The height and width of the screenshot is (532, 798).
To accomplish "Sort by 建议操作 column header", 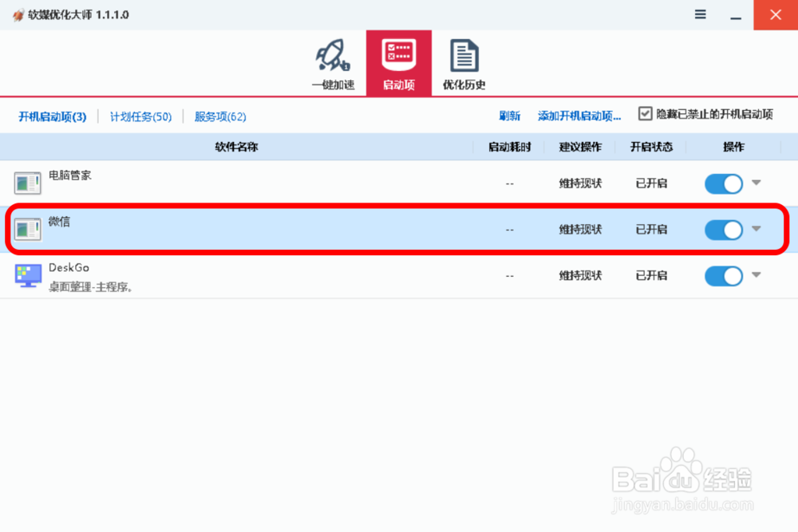I will [580, 147].
